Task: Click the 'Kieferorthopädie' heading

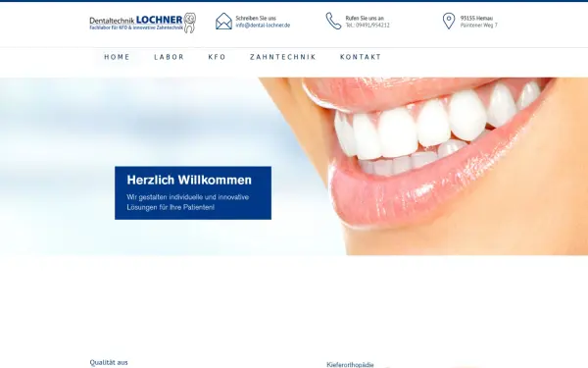Action: coord(350,365)
